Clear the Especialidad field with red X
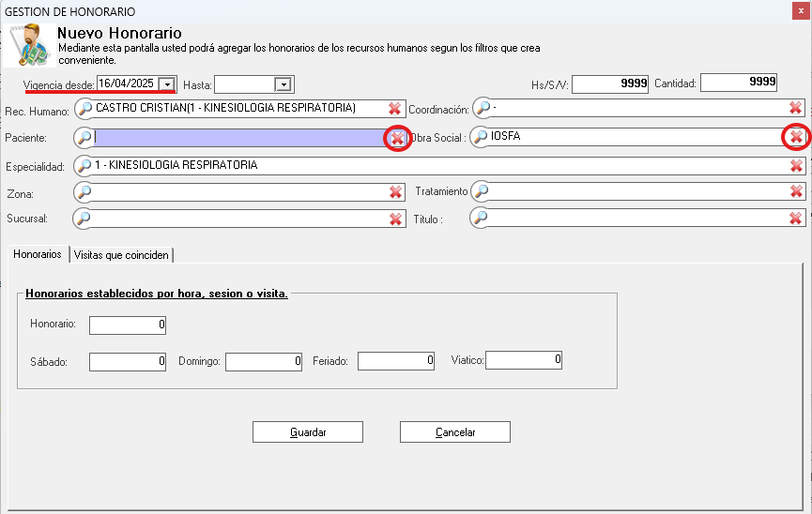This screenshot has width=812, height=514. point(796,166)
